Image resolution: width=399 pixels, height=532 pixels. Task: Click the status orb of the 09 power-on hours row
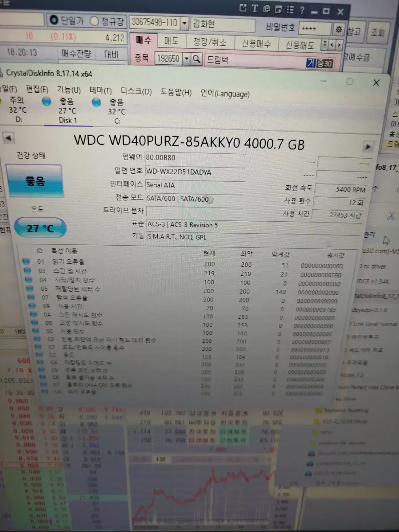[x=32, y=305]
